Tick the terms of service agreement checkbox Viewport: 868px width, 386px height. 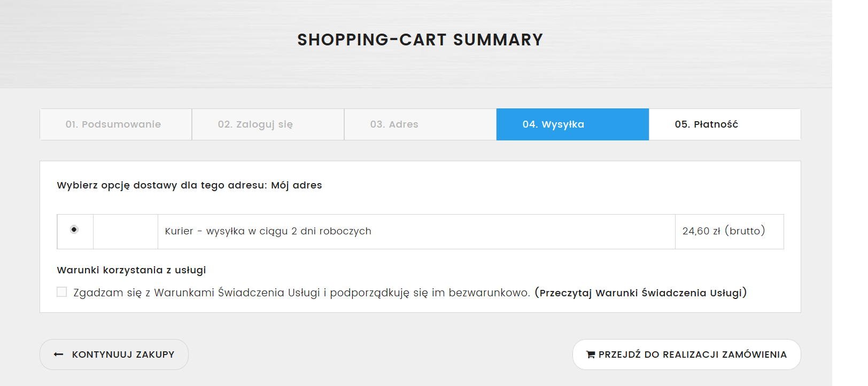click(x=62, y=292)
